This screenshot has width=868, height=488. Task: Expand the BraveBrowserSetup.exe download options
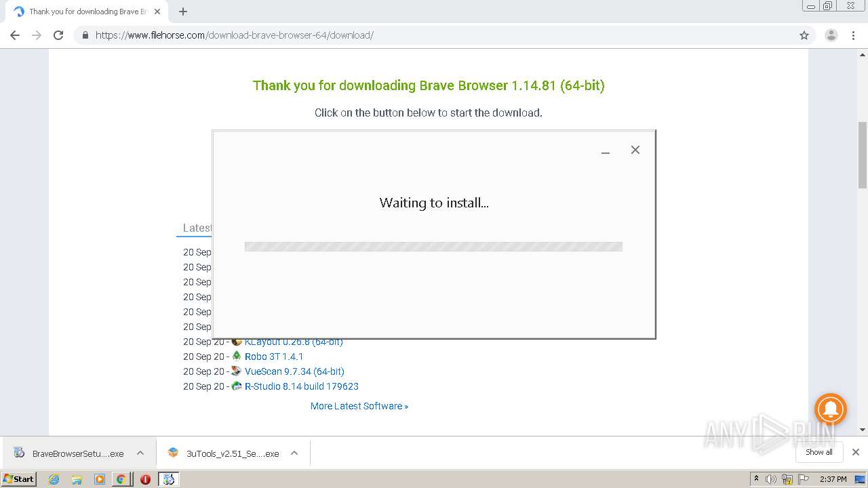click(140, 453)
